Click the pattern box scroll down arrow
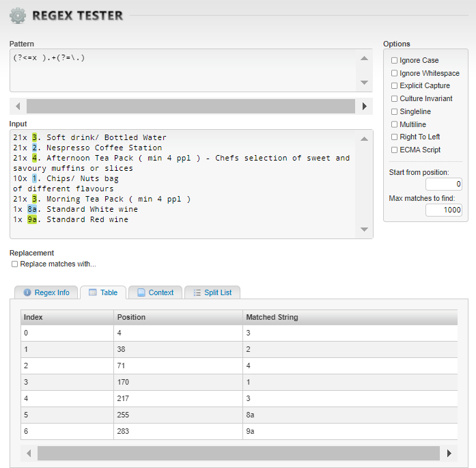The height and width of the screenshot is (468, 476). coord(365,83)
